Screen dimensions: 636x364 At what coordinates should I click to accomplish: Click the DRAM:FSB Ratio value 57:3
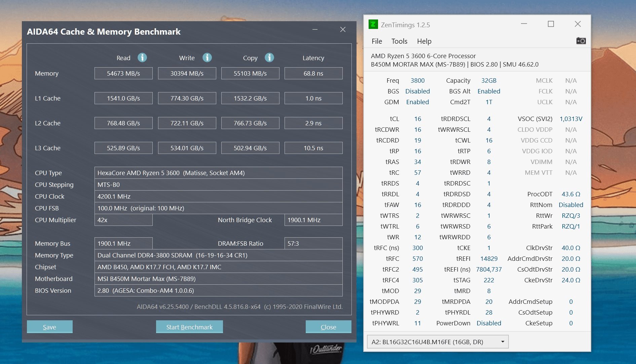(x=313, y=243)
